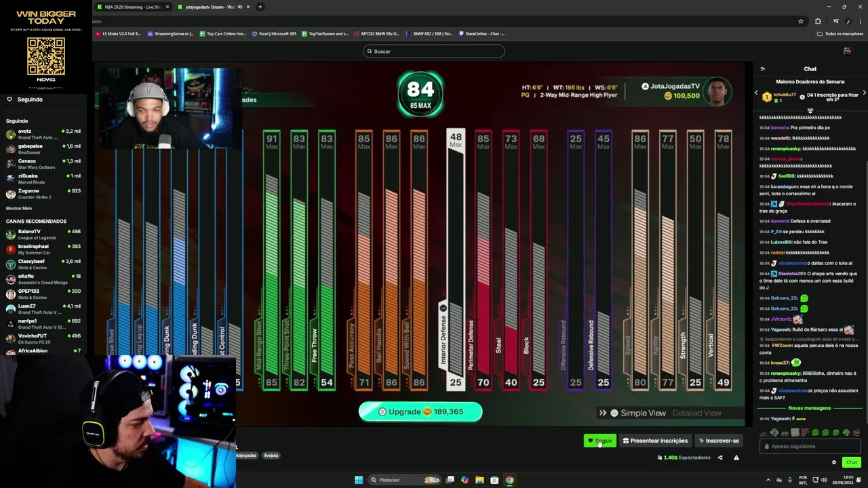Jump to Novas mensagens in chat

809,408
